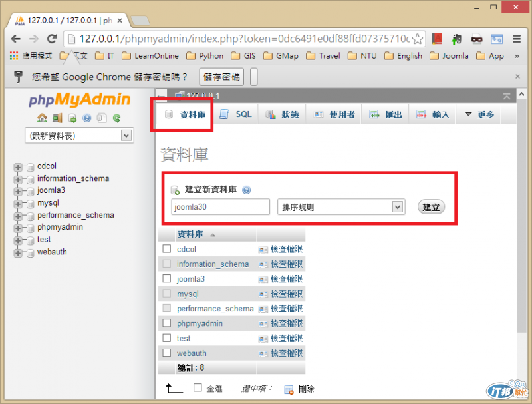Image resolution: width=532 pixels, height=404 pixels.
Task: Click the 刪除 drop icon
Action: [289, 389]
